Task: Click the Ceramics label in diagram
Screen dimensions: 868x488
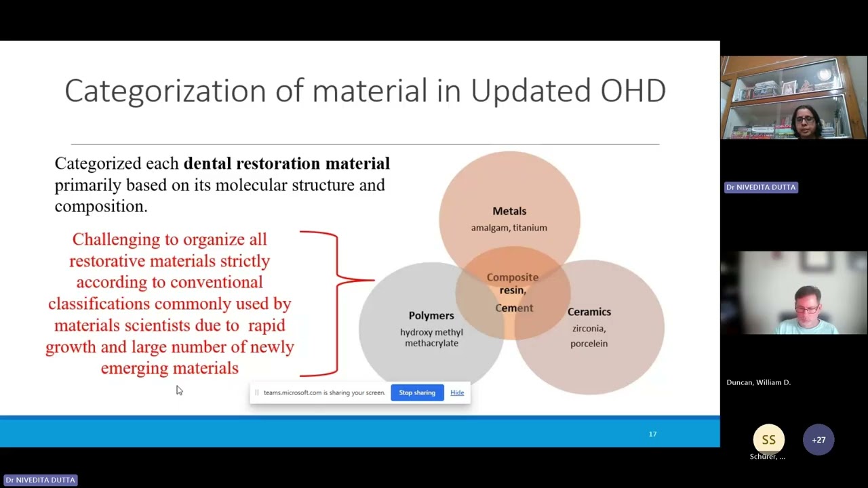Action: click(589, 312)
